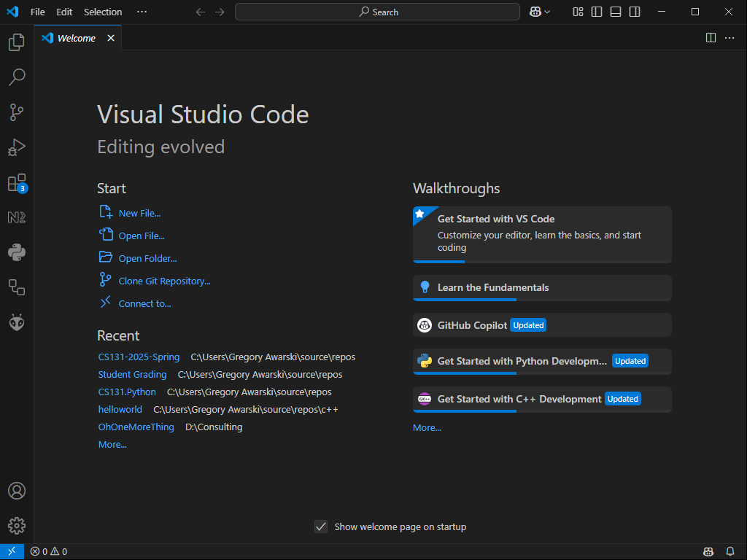Image resolution: width=747 pixels, height=560 pixels.
Task: Click More... under Walkthroughs
Action: click(x=427, y=427)
